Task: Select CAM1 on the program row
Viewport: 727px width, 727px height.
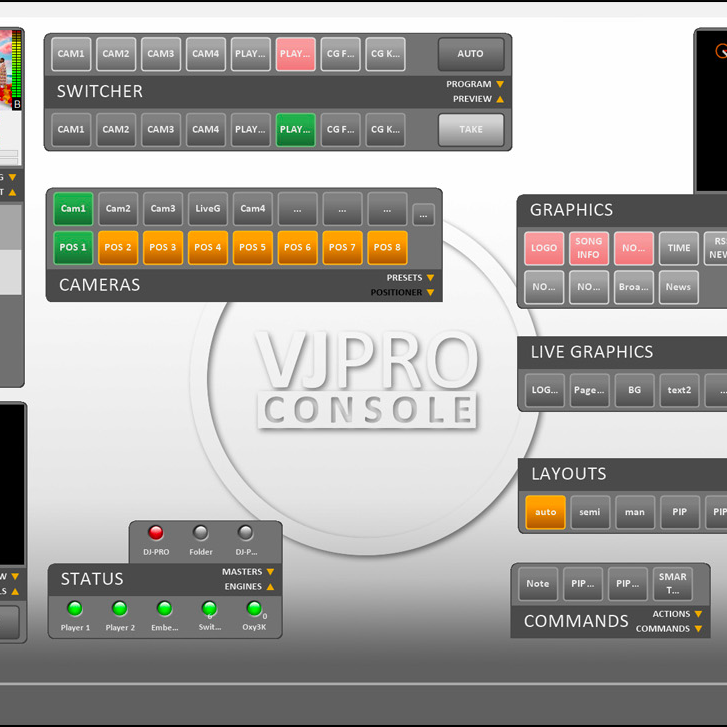Action: pos(71,54)
